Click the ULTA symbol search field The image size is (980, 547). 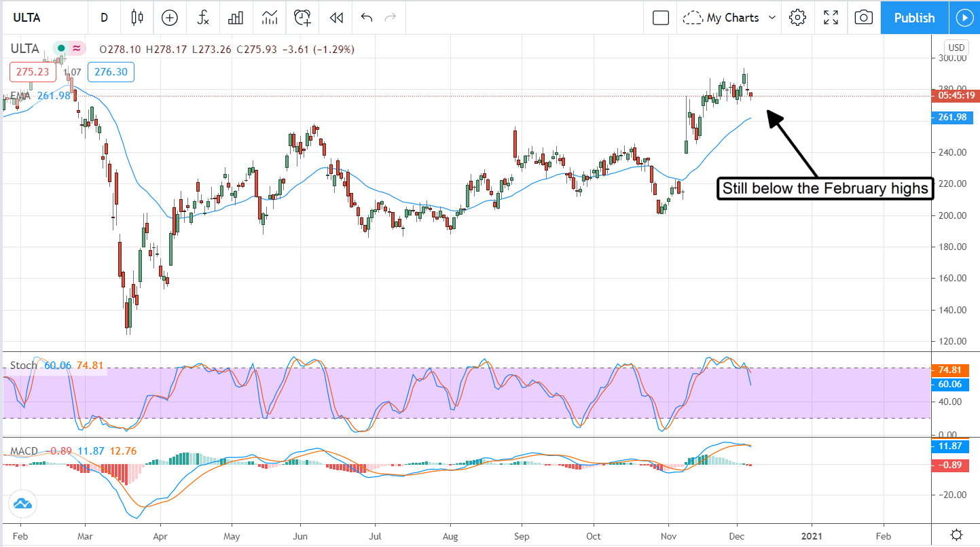41,18
